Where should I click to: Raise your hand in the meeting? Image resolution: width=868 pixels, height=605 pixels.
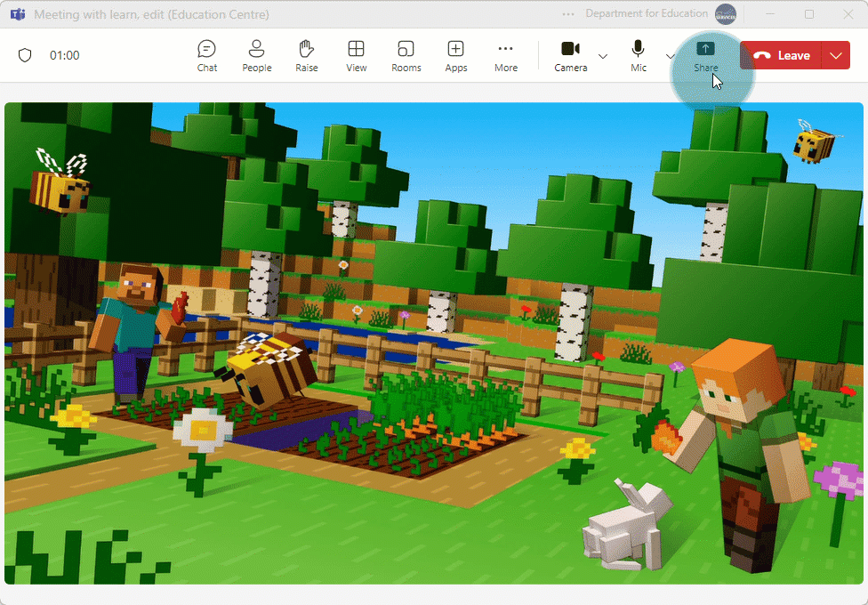pyautogui.click(x=307, y=56)
